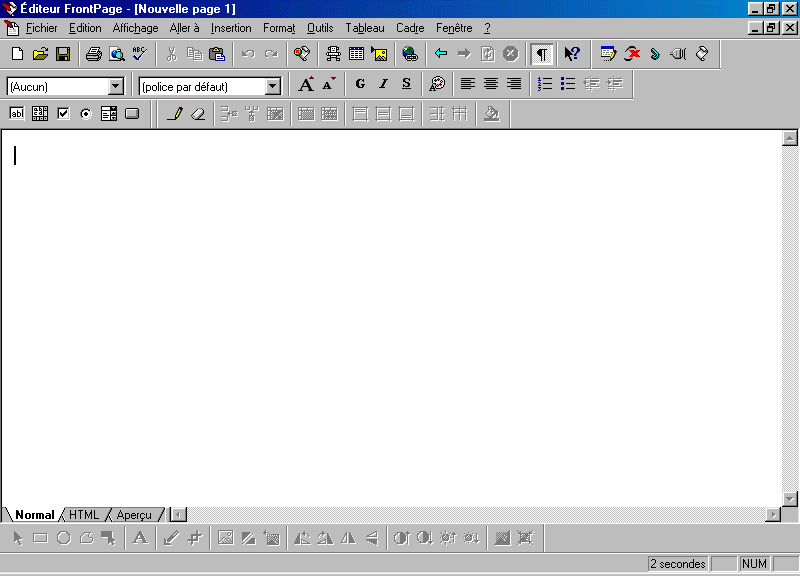
Task: Insert a push button form field
Action: (132, 114)
